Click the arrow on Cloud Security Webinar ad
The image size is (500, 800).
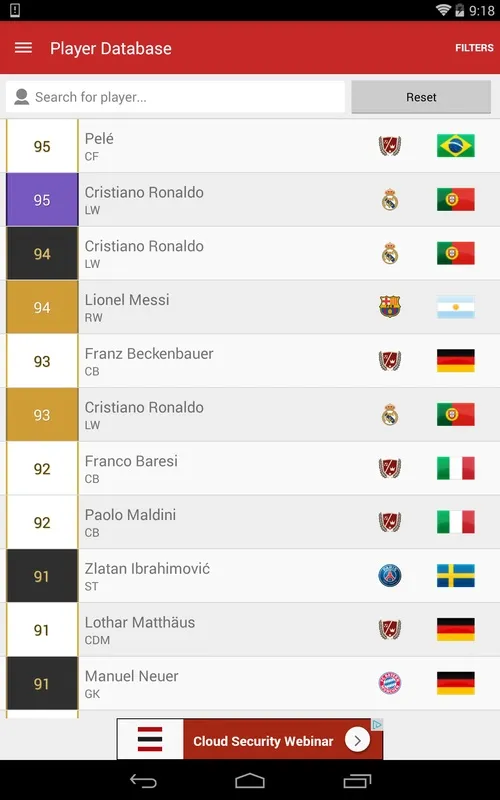point(357,740)
